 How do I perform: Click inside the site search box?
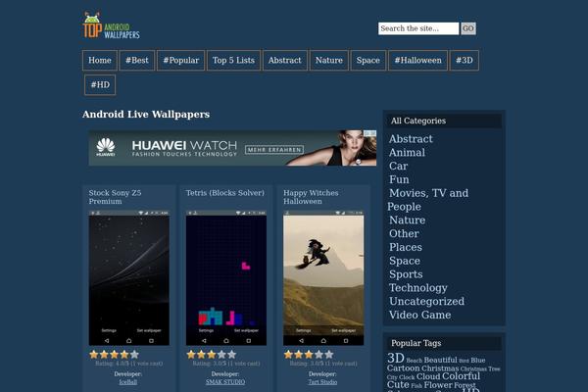pos(418,28)
